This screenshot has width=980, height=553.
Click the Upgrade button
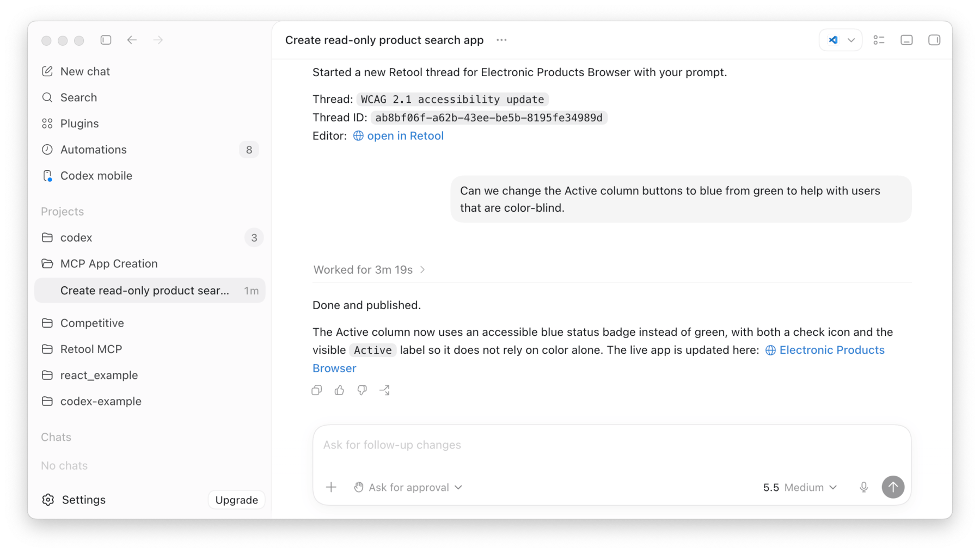coord(236,500)
